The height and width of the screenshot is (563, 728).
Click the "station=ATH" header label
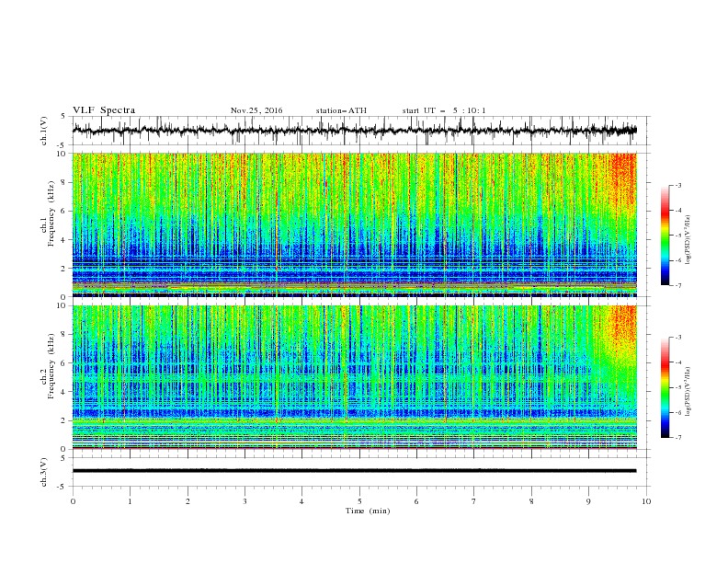pos(341,110)
